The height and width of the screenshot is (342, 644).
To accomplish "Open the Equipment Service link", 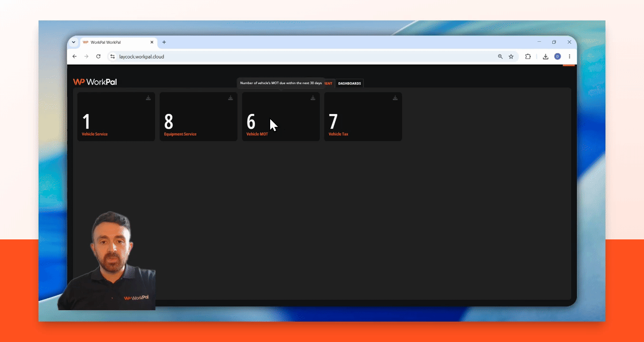I will 180,134.
